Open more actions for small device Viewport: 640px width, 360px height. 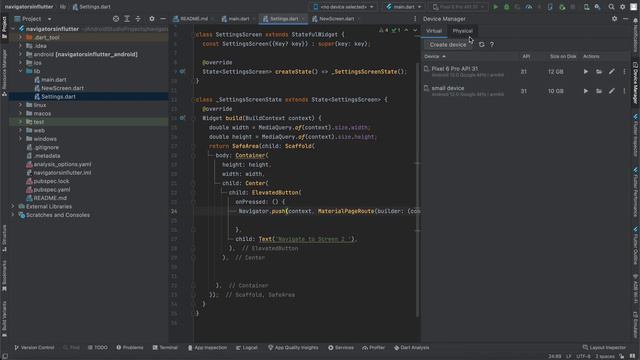pyautogui.click(x=624, y=91)
